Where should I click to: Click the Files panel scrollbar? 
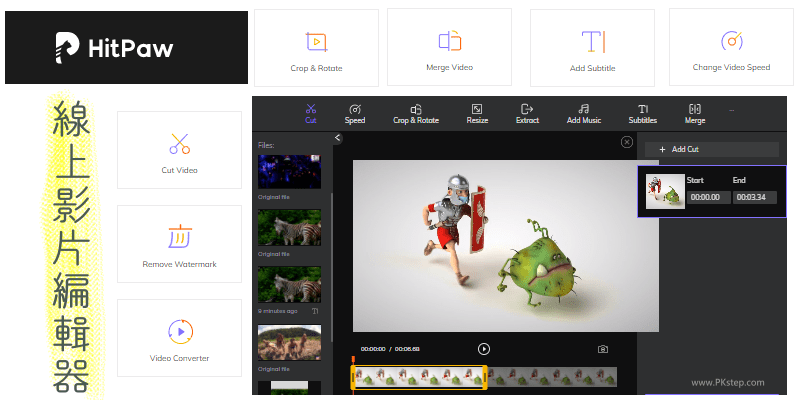[332, 268]
